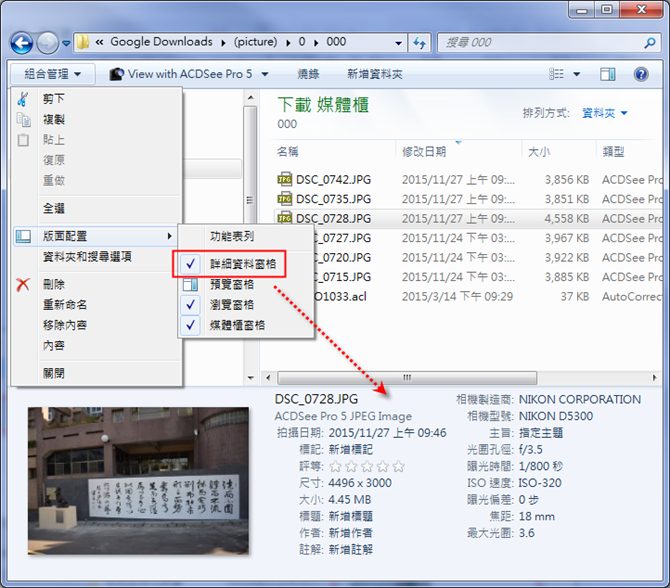Click the refresh icon next to address bar

click(420, 43)
